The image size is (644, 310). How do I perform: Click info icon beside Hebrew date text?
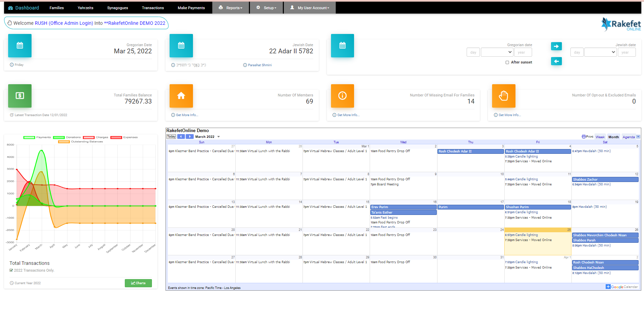tap(173, 65)
